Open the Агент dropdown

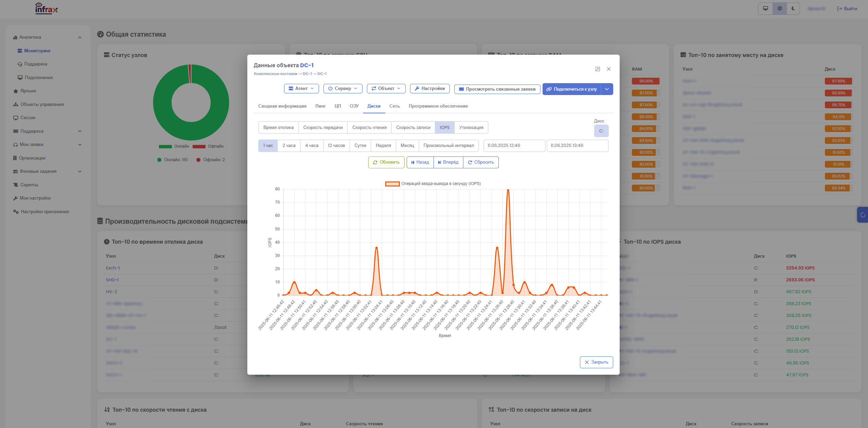pyautogui.click(x=301, y=89)
